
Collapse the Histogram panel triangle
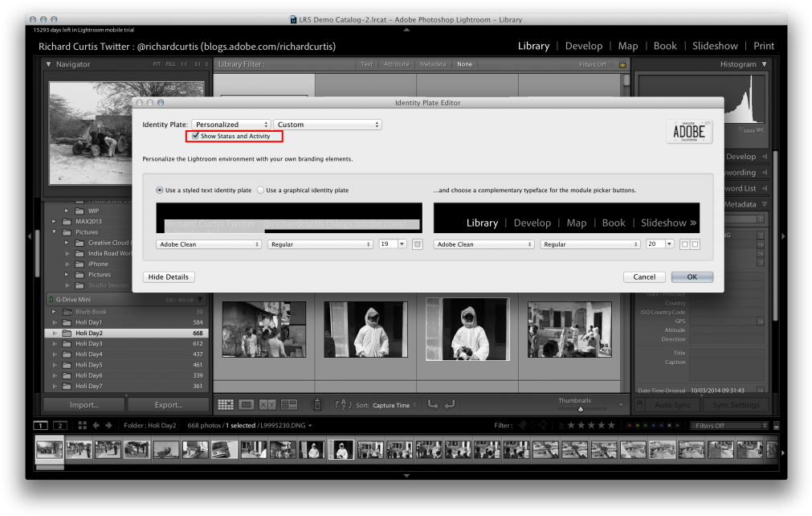pyautogui.click(x=765, y=64)
